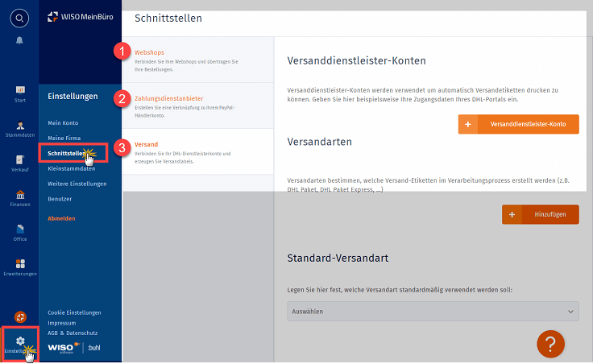Open Stammdaten sidebar icon
This screenshot has height=364, width=593.
(20, 130)
